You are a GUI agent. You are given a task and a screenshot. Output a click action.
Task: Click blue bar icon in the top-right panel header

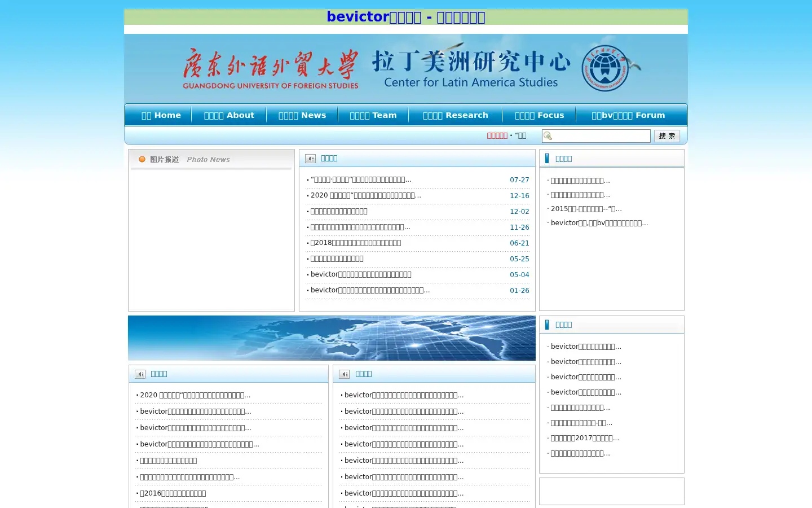pyautogui.click(x=547, y=159)
